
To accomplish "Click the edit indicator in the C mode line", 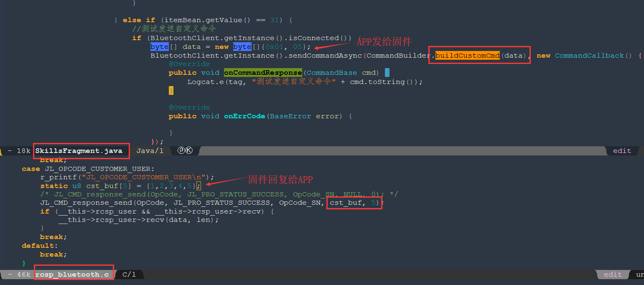I will tap(613, 274).
